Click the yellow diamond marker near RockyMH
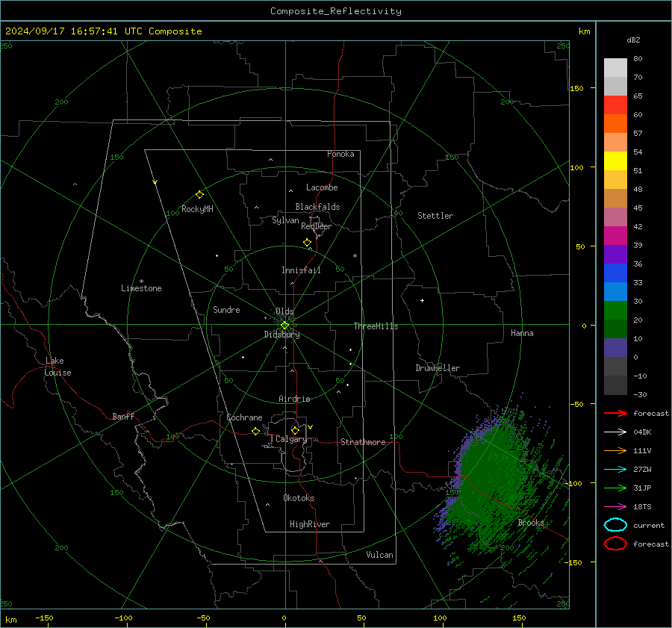The image size is (672, 628). pyautogui.click(x=199, y=195)
